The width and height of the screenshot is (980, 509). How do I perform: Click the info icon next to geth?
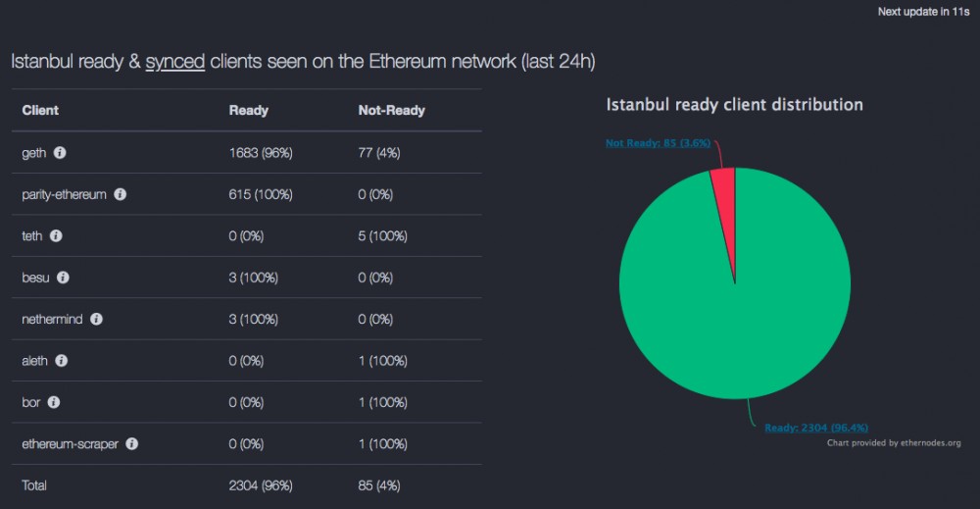(x=60, y=153)
